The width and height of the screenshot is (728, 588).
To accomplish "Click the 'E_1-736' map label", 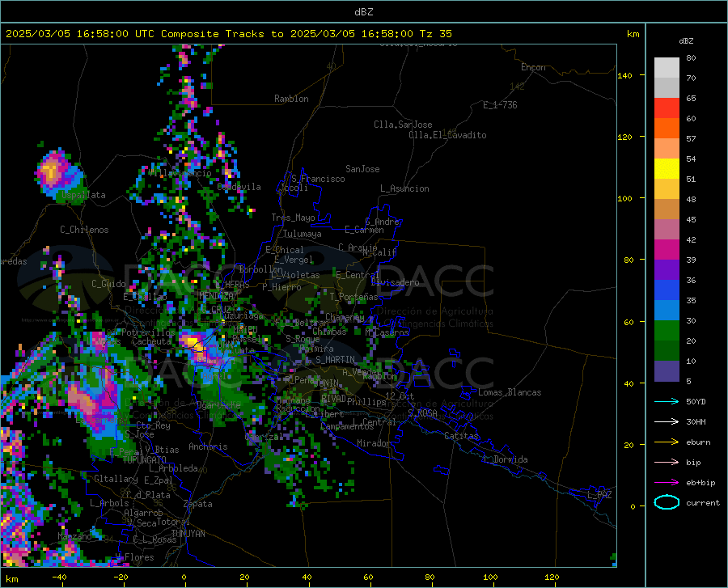I will pyautogui.click(x=500, y=105).
